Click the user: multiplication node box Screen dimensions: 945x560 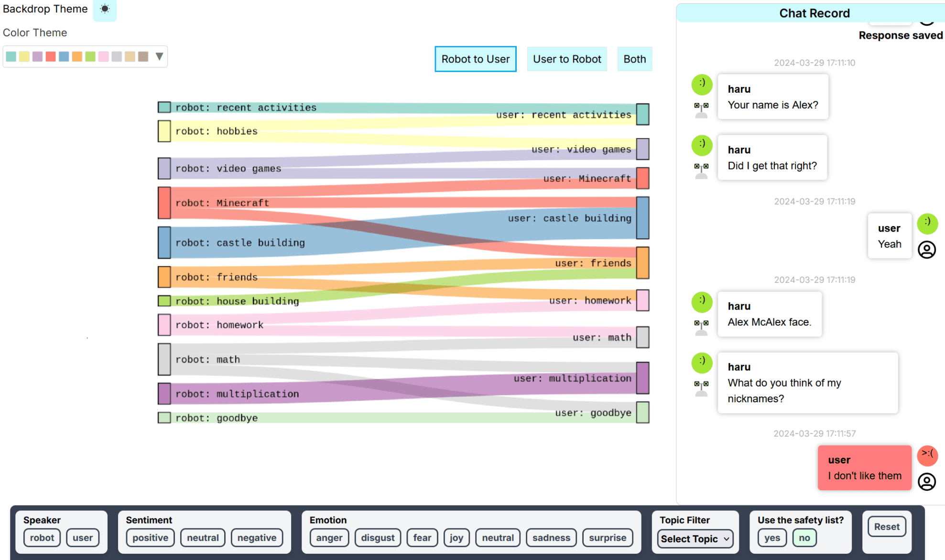coord(643,378)
